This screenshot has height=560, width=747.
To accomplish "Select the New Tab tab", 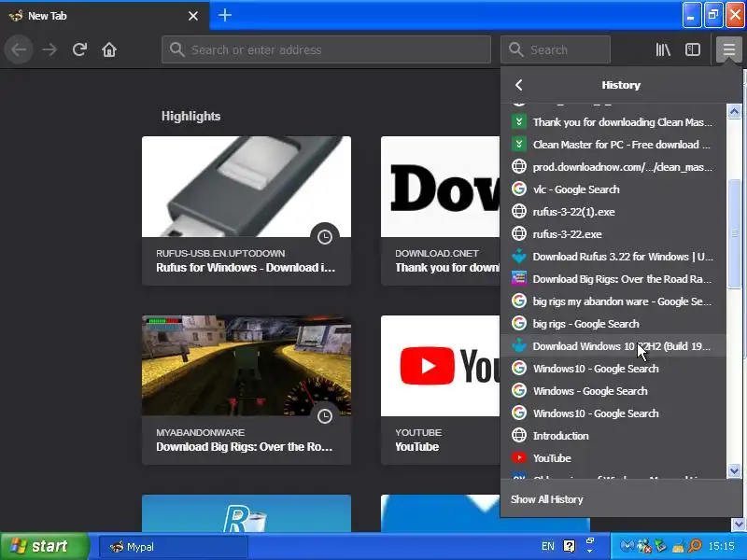I will point(105,16).
